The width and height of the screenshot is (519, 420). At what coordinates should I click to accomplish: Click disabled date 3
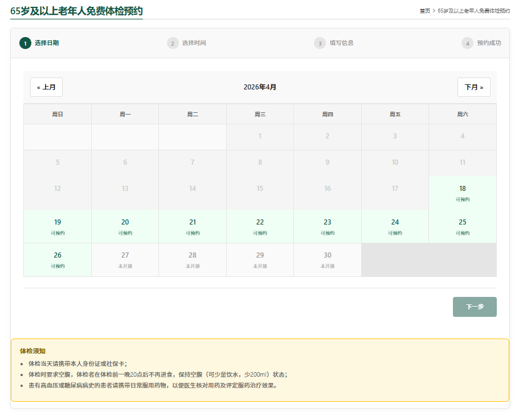pyautogui.click(x=395, y=137)
